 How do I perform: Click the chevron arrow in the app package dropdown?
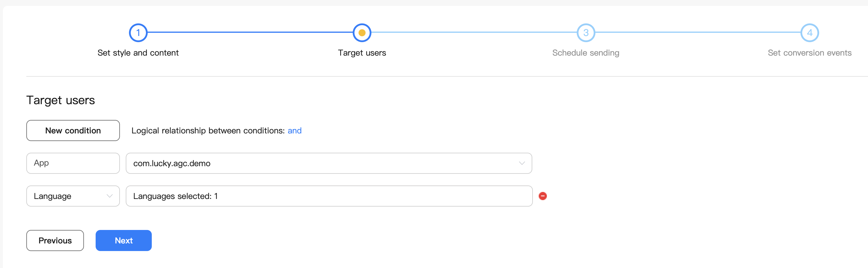coord(522,163)
